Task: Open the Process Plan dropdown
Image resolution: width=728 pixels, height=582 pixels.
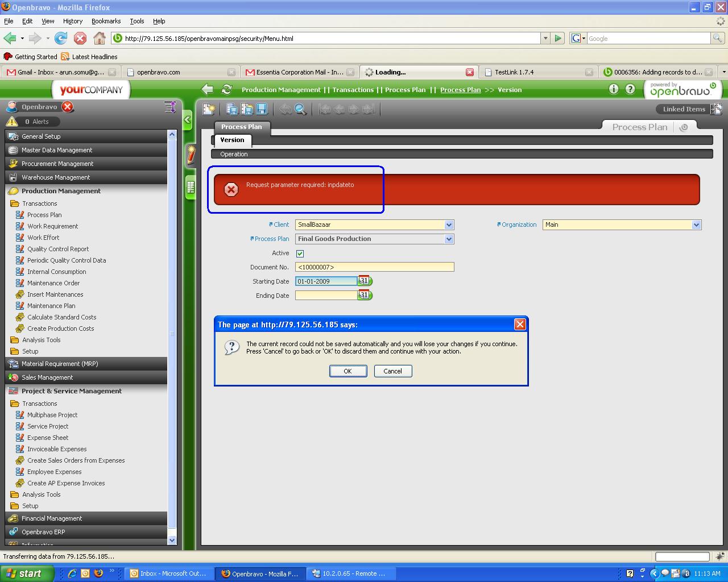Action: [449, 239]
